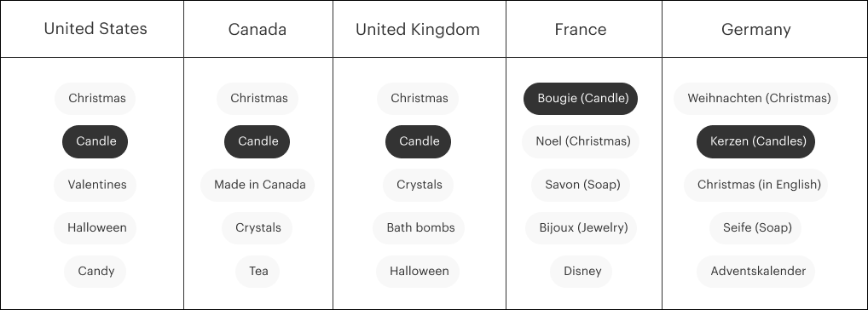Choose Christmas tag in United States column
868x310 pixels.
95,98
